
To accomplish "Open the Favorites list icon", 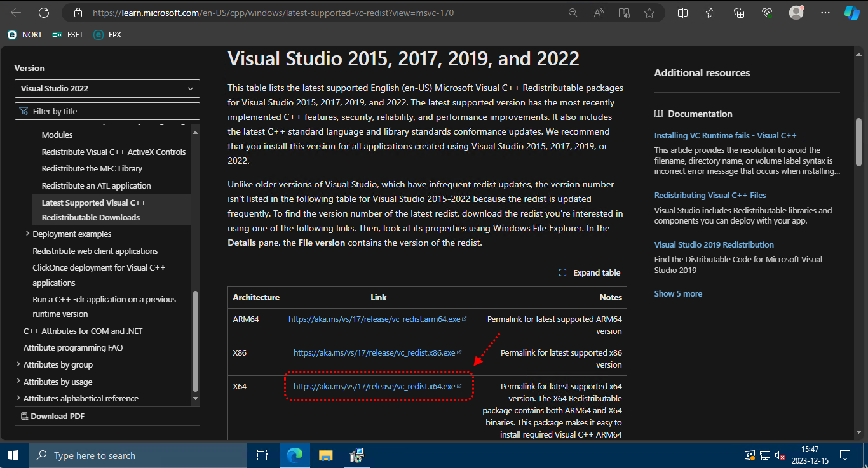I will pyautogui.click(x=711, y=13).
